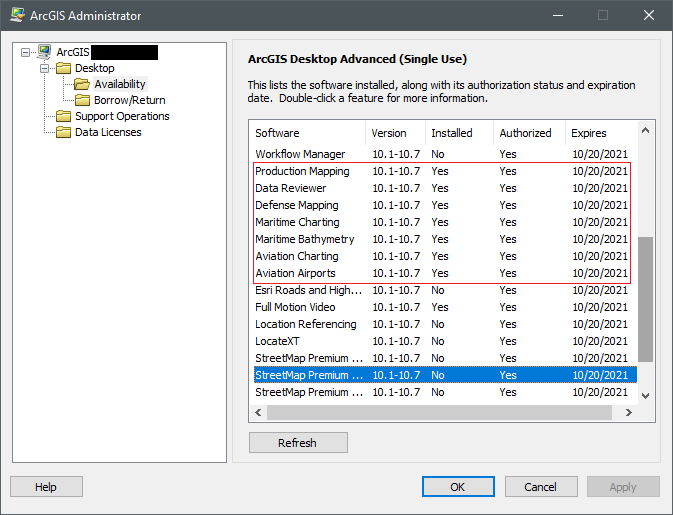Select the Workflow Manager row

click(x=443, y=154)
